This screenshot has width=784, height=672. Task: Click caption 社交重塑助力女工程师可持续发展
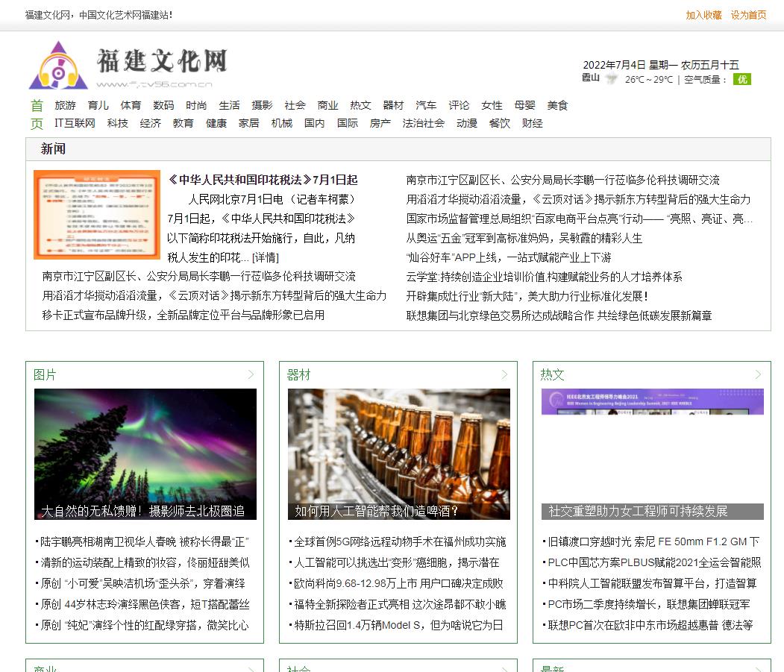click(638, 511)
